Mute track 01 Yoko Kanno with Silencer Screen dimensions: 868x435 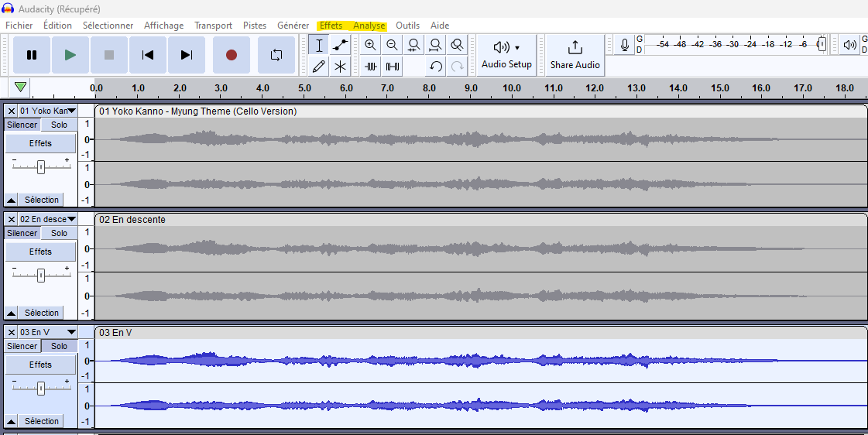22,125
